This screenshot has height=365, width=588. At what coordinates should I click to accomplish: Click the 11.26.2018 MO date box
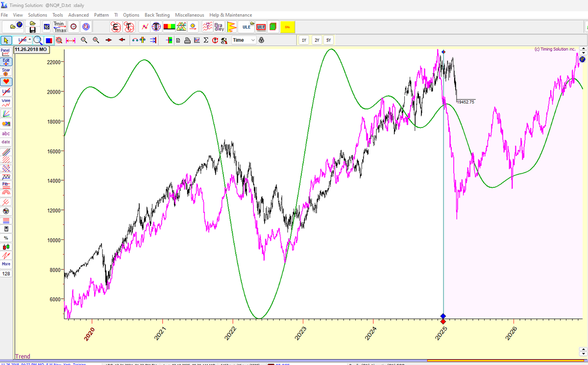(31, 50)
